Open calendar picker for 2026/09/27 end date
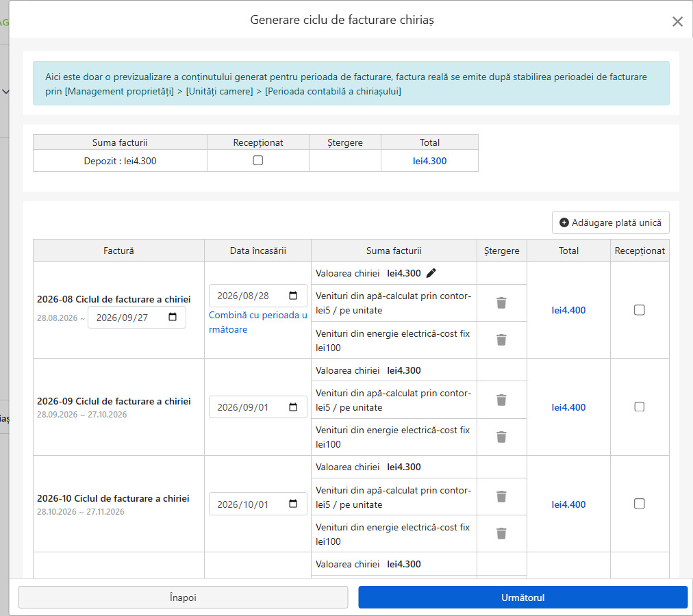Image resolution: width=693 pixels, height=616 pixels. 173,317
